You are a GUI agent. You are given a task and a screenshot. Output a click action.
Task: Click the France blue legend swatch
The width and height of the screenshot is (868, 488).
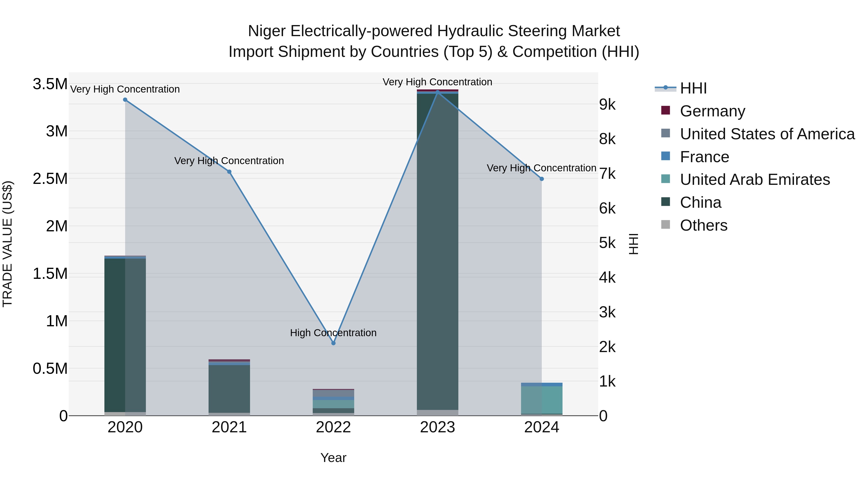(x=665, y=156)
